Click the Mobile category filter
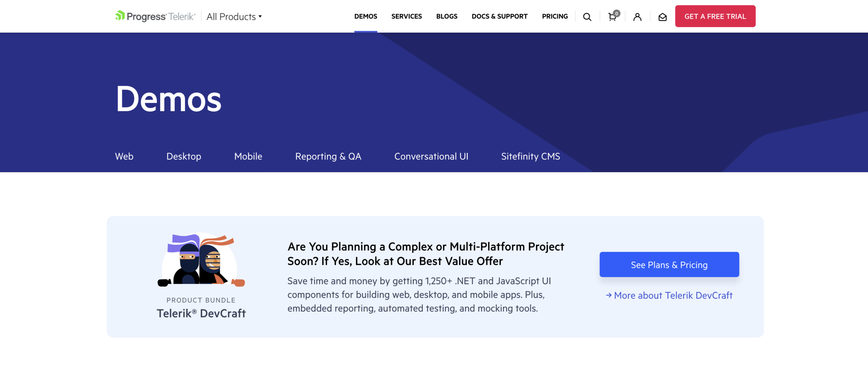 (248, 155)
